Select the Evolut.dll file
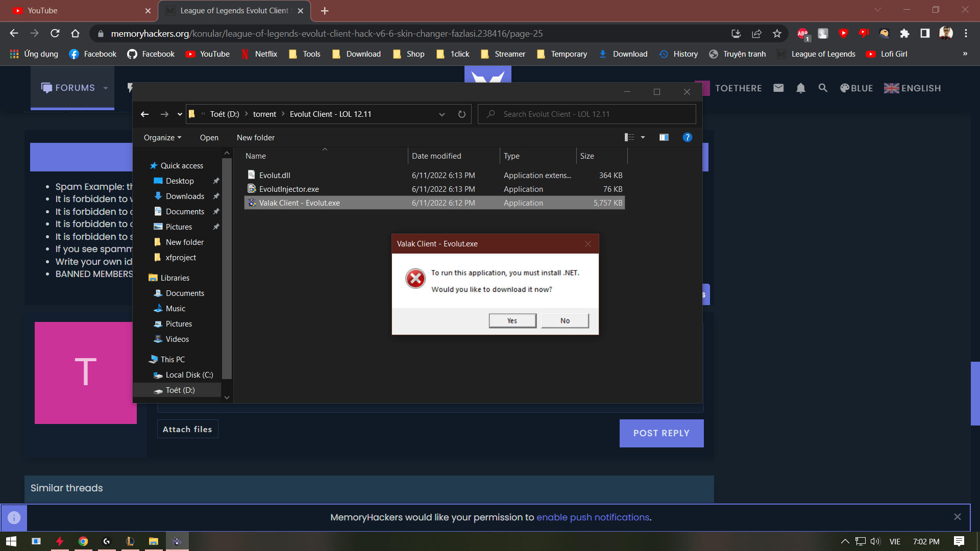The image size is (980, 551). pyautogui.click(x=434, y=175)
